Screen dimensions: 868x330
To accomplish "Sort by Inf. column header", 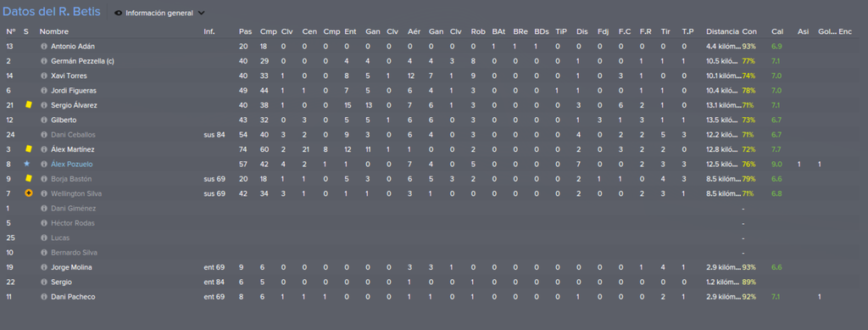I will [209, 31].
